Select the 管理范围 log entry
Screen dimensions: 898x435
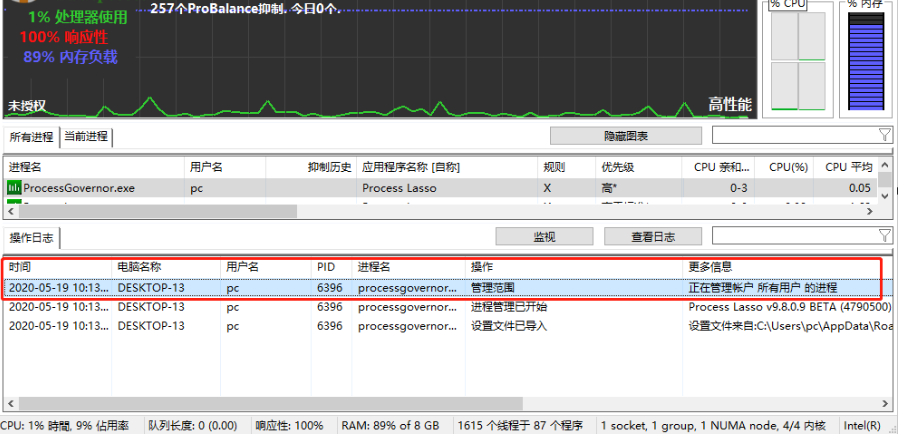point(449,288)
